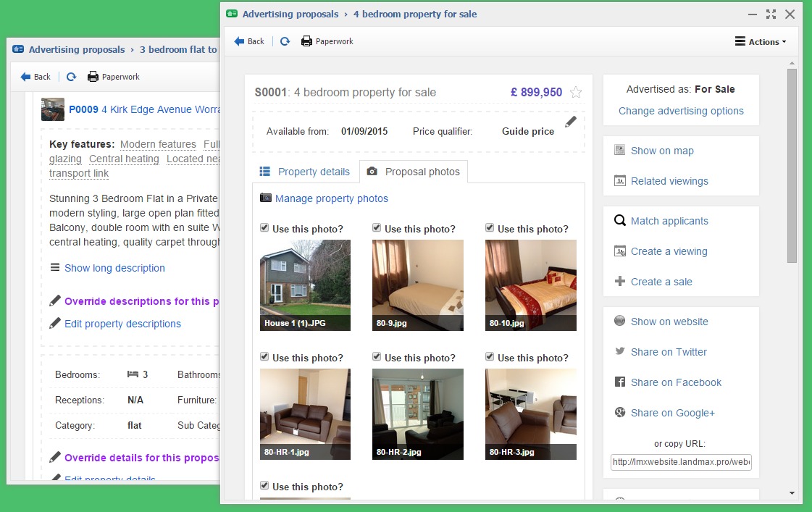Click the Match applicants magnifier icon
Image resolution: width=812 pixels, height=512 pixels.
click(x=619, y=221)
